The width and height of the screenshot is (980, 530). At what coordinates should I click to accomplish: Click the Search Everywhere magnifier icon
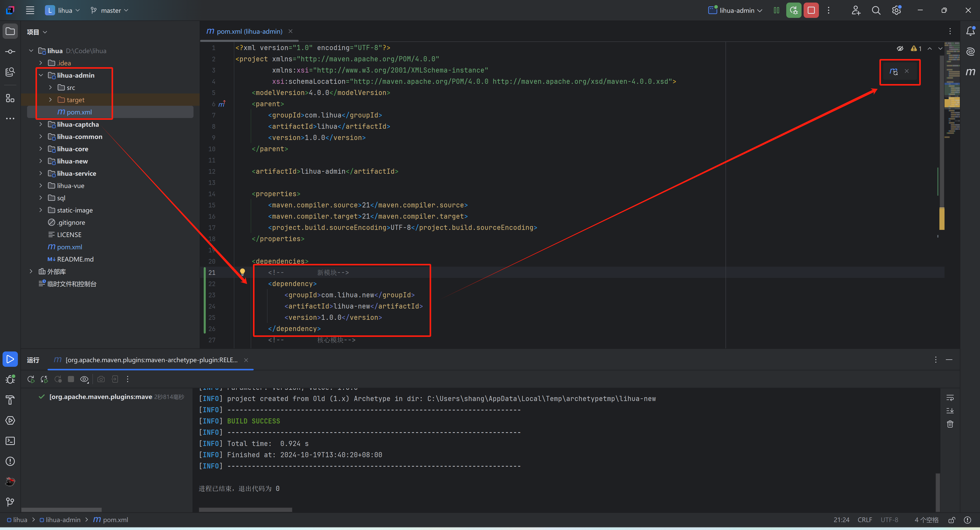coord(876,10)
